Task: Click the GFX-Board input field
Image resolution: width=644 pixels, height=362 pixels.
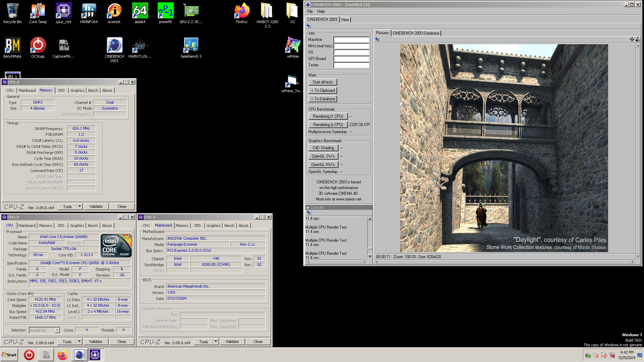Action: click(x=351, y=59)
